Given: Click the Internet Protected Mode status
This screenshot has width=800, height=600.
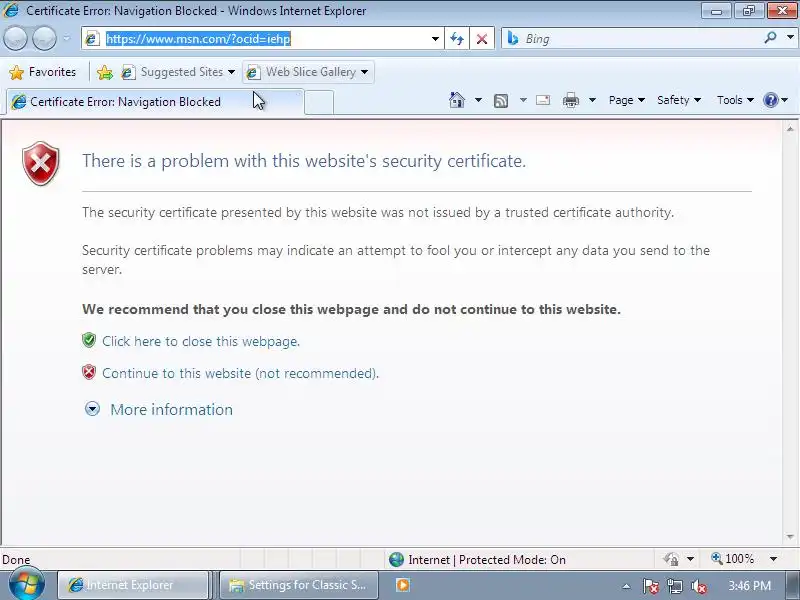Looking at the screenshot, I should coord(487,560).
